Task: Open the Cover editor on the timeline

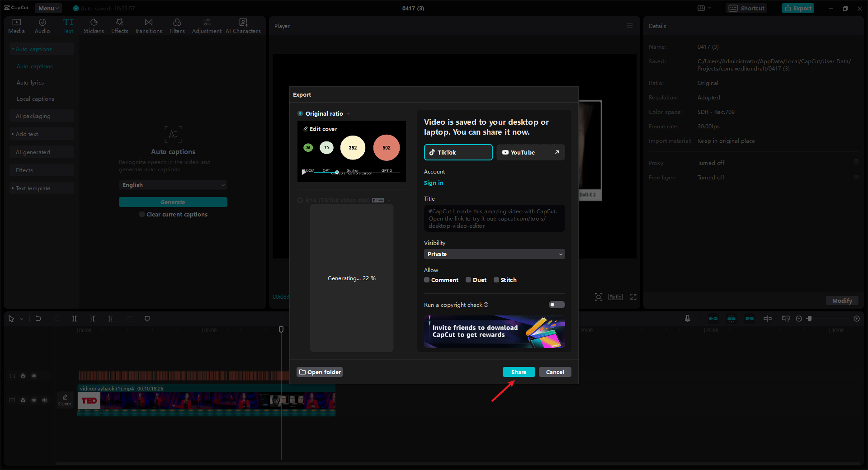Action: [65, 400]
